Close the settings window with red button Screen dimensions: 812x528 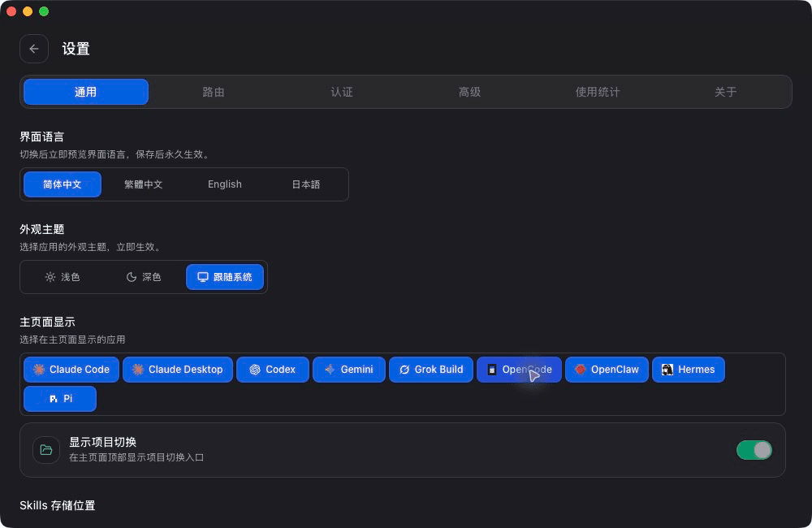click(11, 11)
